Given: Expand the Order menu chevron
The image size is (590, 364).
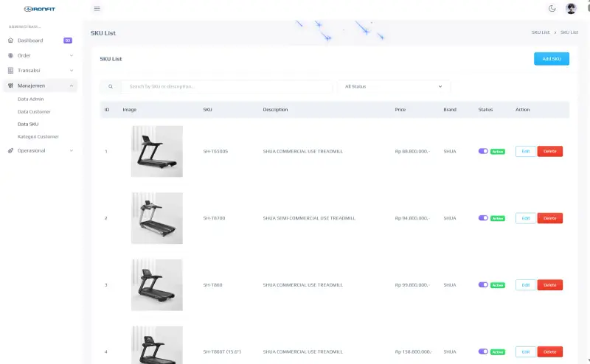Looking at the screenshot, I should coord(72,55).
